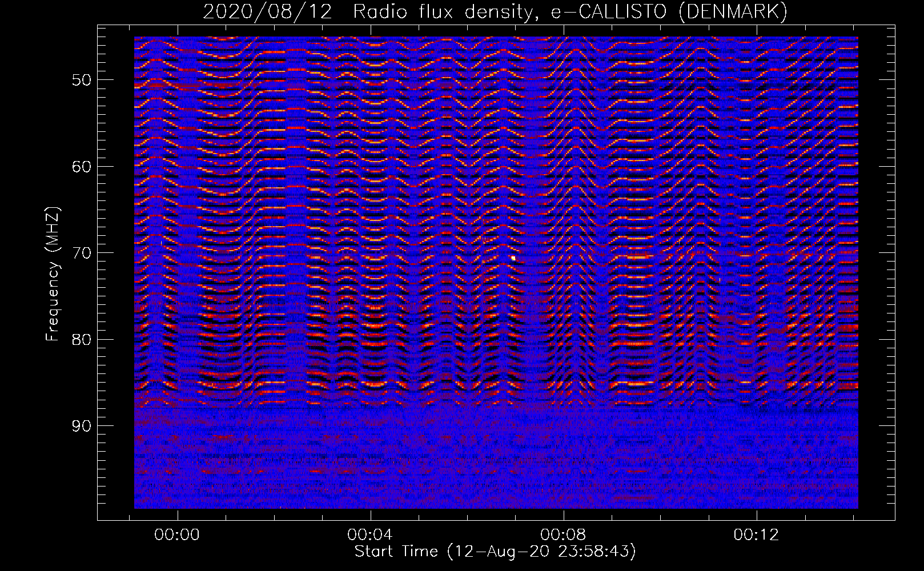Click the bright white spot near 70 MHz

tap(513, 258)
